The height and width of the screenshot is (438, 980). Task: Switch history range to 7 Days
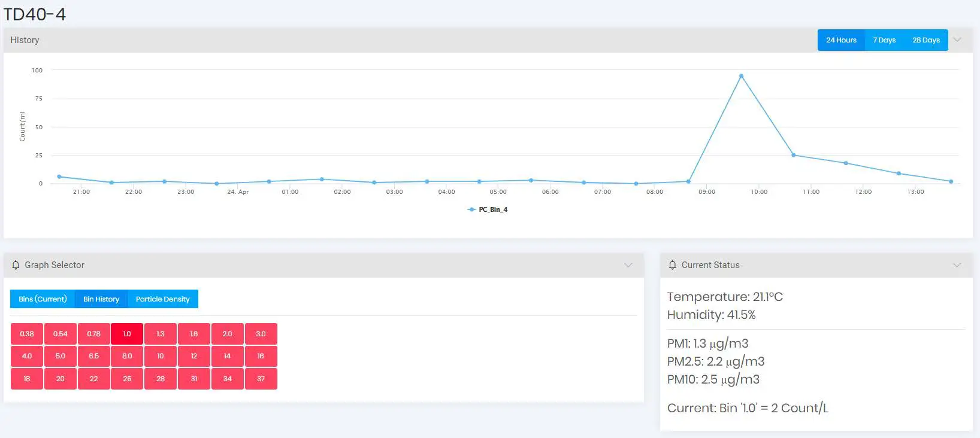[884, 40]
